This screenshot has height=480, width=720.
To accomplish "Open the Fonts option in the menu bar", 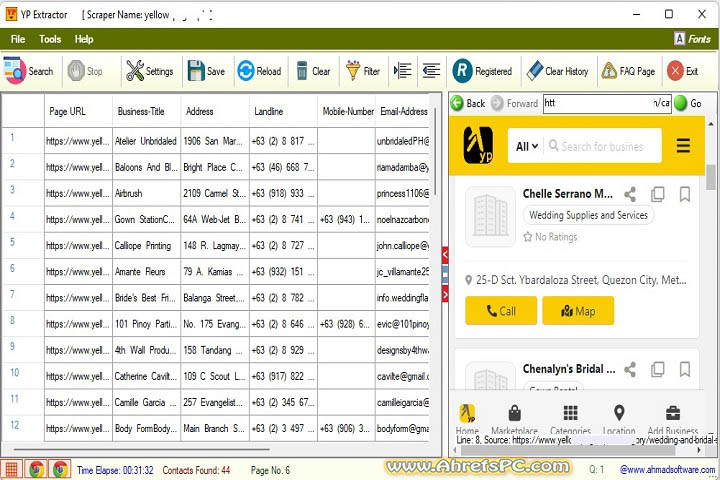I will coord(692,39).
